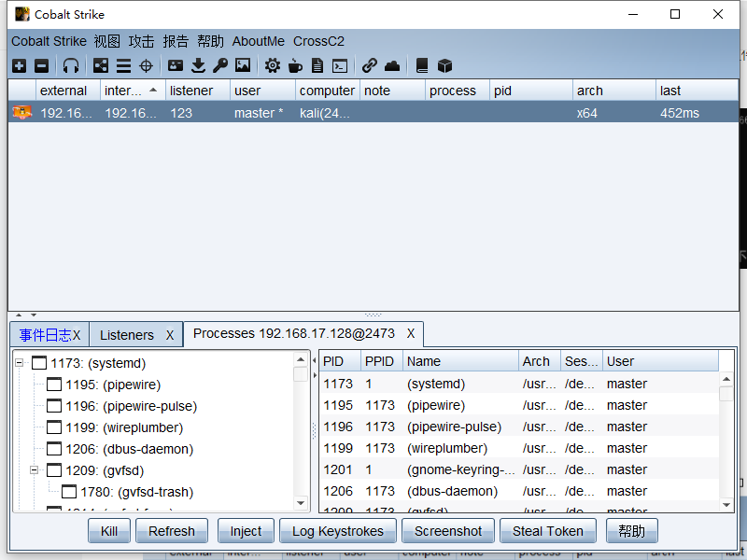
Task: Select 1199 wireplumber in process tree
Action: [124, 427]
